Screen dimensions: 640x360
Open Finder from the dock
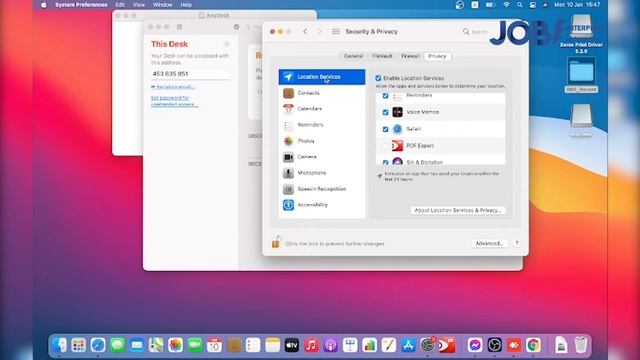pos(59,345)
